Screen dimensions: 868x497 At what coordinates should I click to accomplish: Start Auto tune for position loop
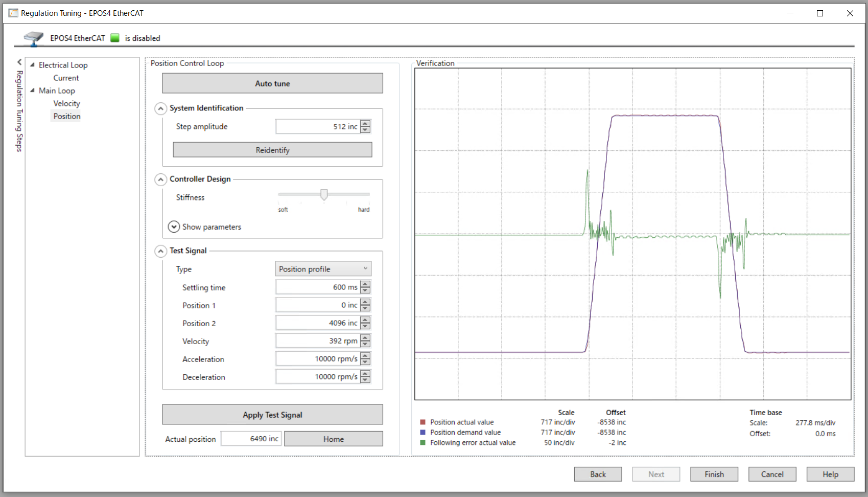coord(272,83)
